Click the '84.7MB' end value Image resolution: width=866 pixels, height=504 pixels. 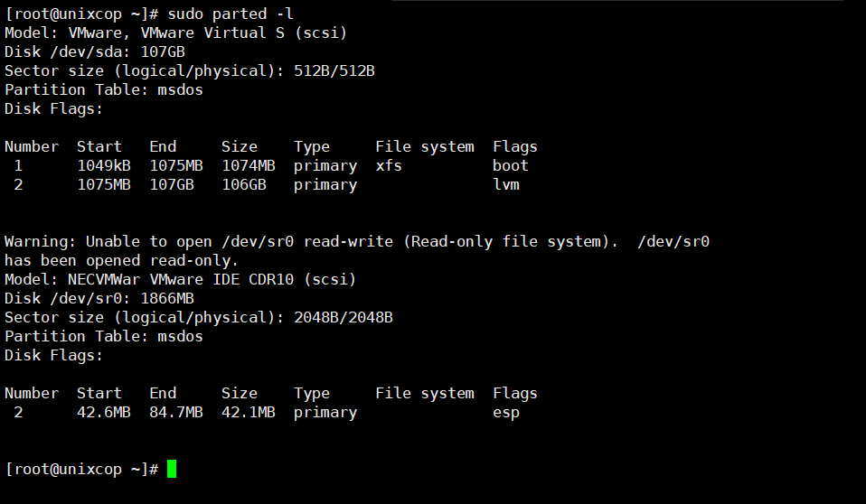176,413
